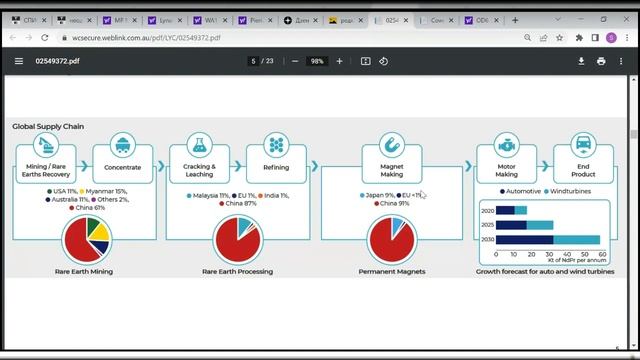
Task: Click 'Growth forecast for auto and wind turbines' caption
Action: pyautogui.click(x=545, y=271)
